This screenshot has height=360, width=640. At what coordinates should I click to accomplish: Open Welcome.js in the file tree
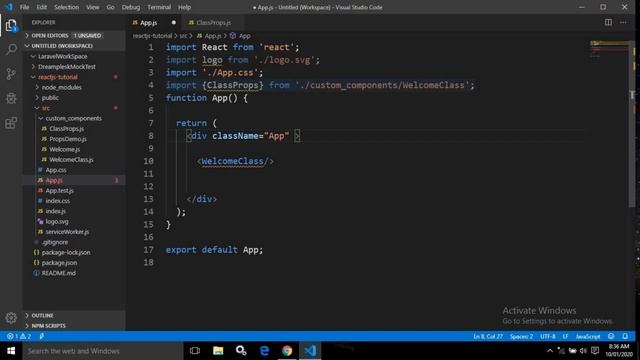click(x=64, y=149)
